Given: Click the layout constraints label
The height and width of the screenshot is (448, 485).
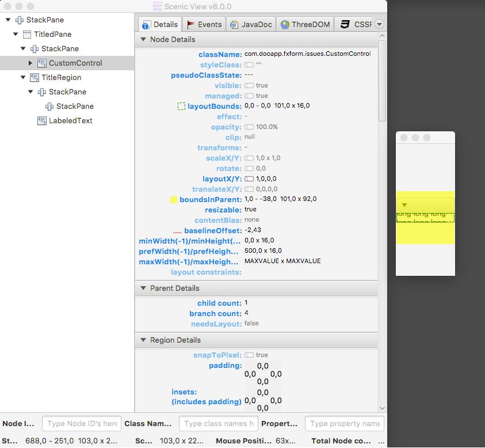Looking at the screenshot, I should [x=206, y=272].
